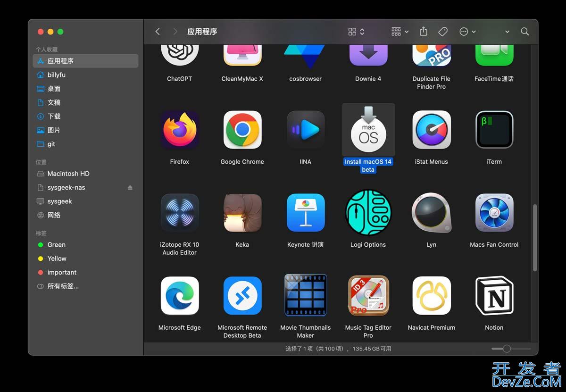
Task: Open Macintosh HD in the sidebar
Action: point(85,174)
